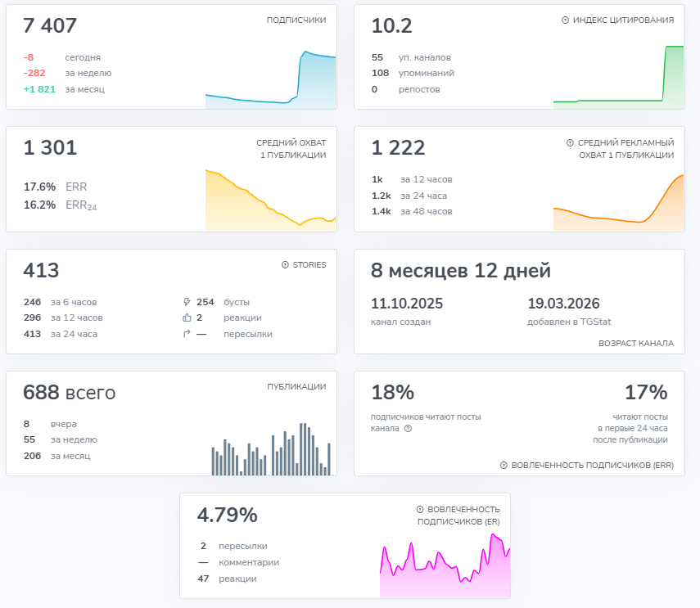Open the ИНДЕКС ЦИТИРОВАНИЯ label
Image resolution: width=700 pixels, height=608 pixels.
(623, 20)
